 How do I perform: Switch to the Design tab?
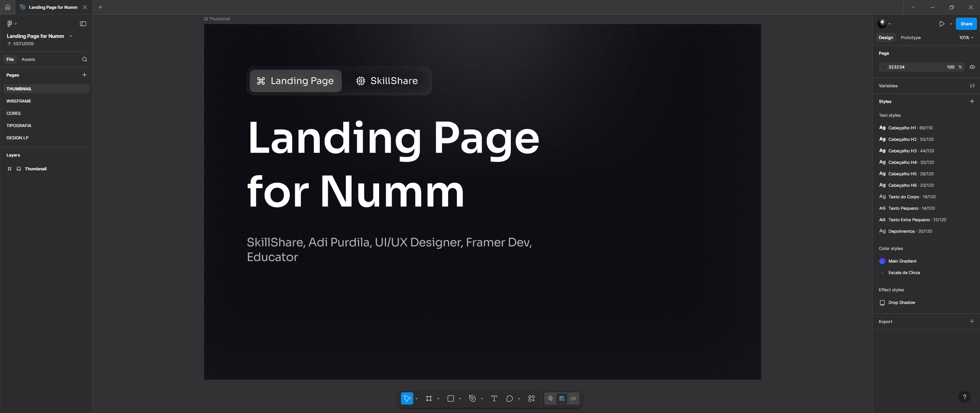pos(885,38)
